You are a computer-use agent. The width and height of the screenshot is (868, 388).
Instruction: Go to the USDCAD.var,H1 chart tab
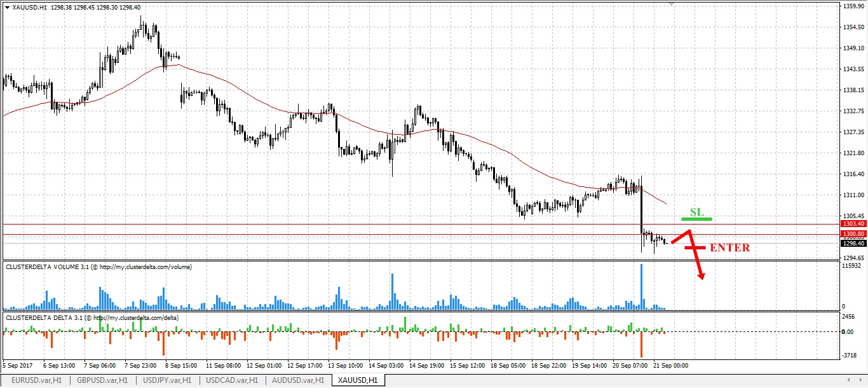[x=233, y=380]
